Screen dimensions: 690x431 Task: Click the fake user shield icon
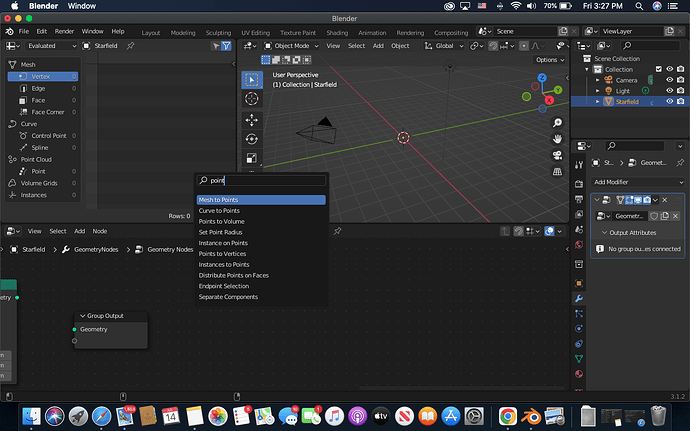coord(654,216)
